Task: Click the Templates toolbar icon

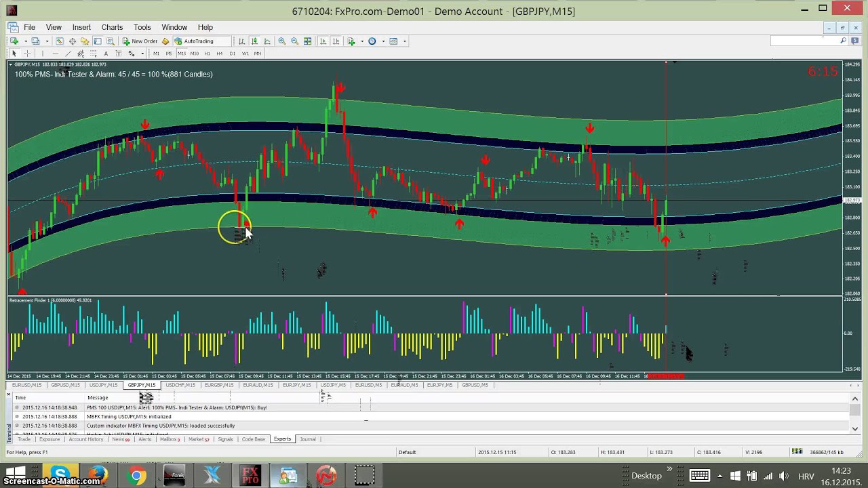Action: 393,41
